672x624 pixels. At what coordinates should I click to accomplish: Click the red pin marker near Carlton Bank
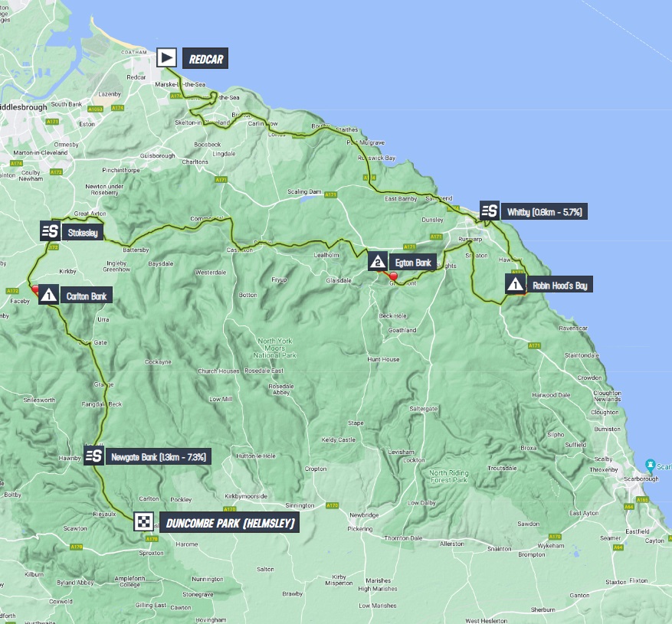coord(34,289)
